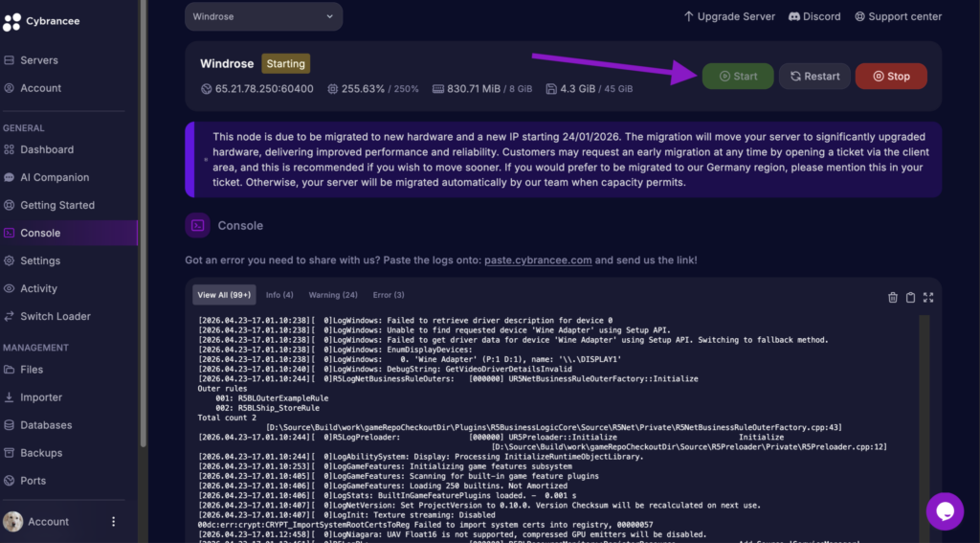Show Warning (24) log entries
The width and height of the screenshot is (980, 543).
[333, 295]
